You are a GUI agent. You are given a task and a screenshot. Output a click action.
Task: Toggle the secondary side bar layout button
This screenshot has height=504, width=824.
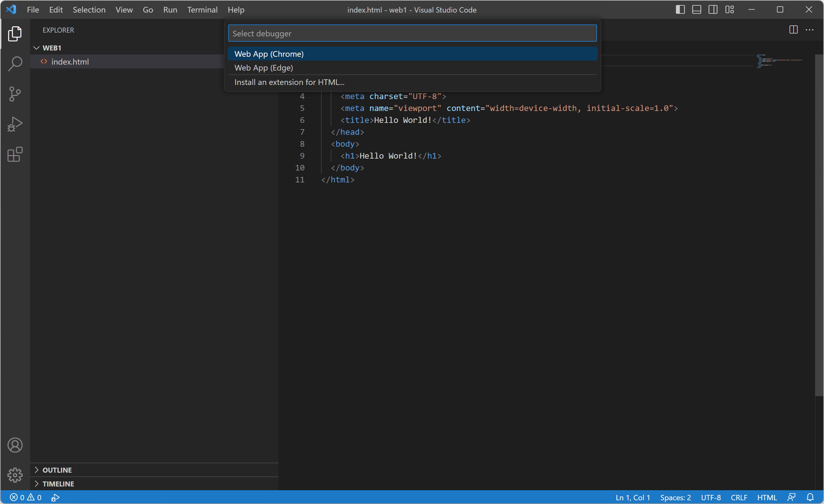click(713, 10)
